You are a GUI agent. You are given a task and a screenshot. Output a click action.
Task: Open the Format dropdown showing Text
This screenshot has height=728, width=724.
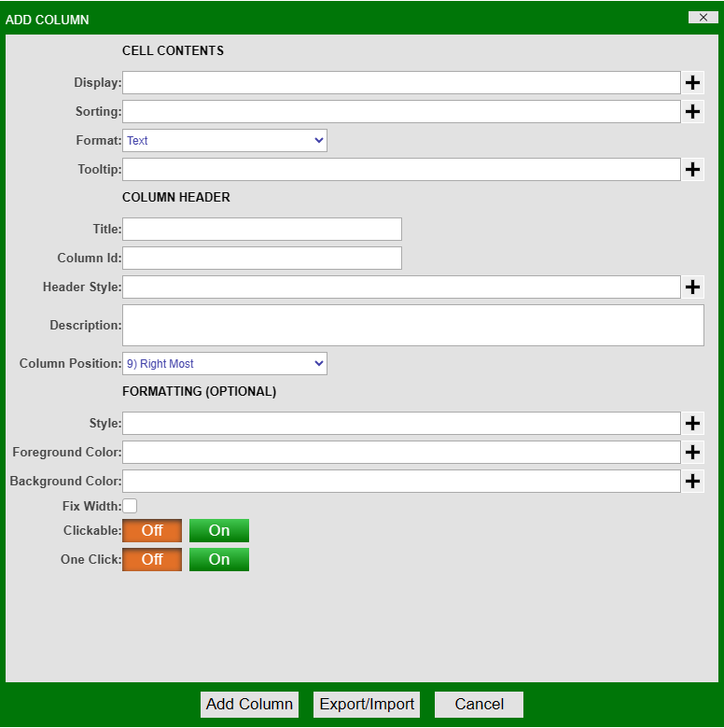(x=225, y=141)
